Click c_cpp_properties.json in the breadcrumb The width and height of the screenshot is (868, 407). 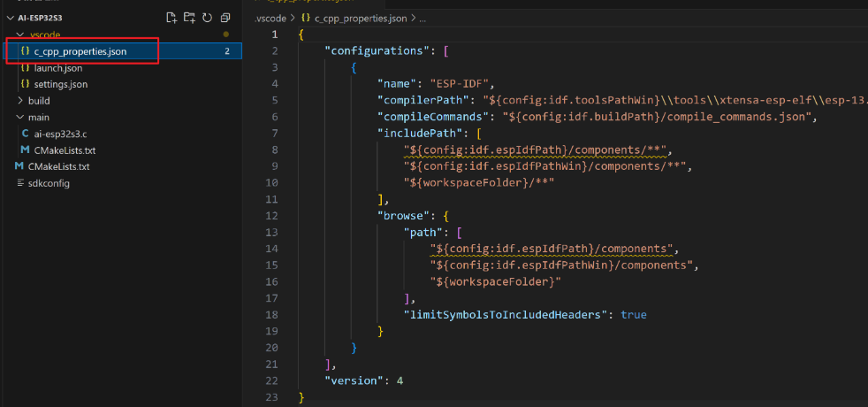pyautogui.click(x=361, y=19)
